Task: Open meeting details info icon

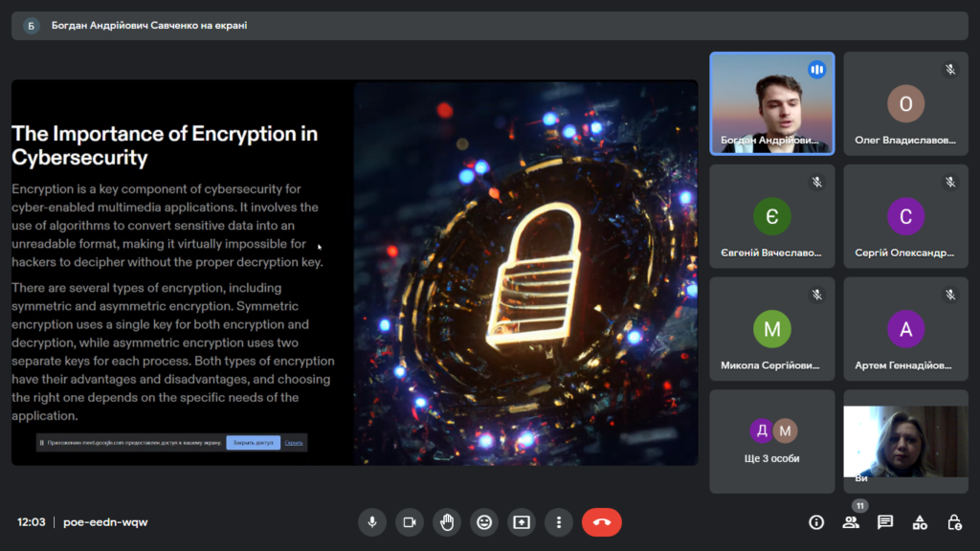Action: 816,522
